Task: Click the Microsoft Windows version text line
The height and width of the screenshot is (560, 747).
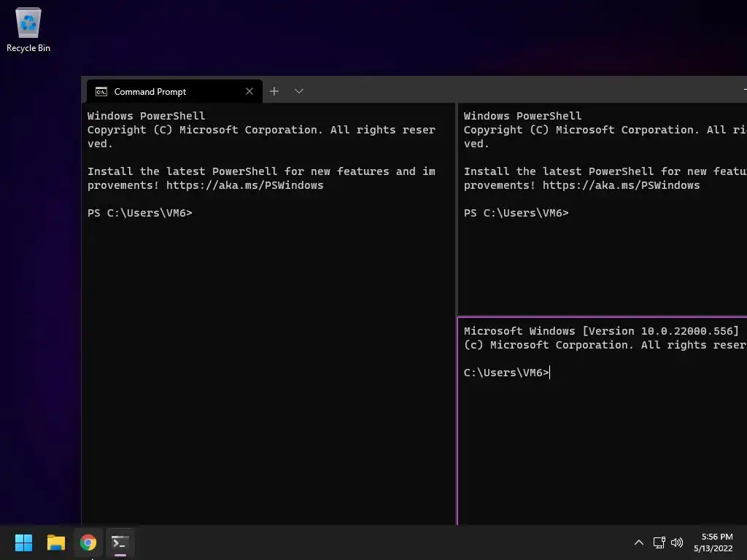Action: click(x=601, y=331)
